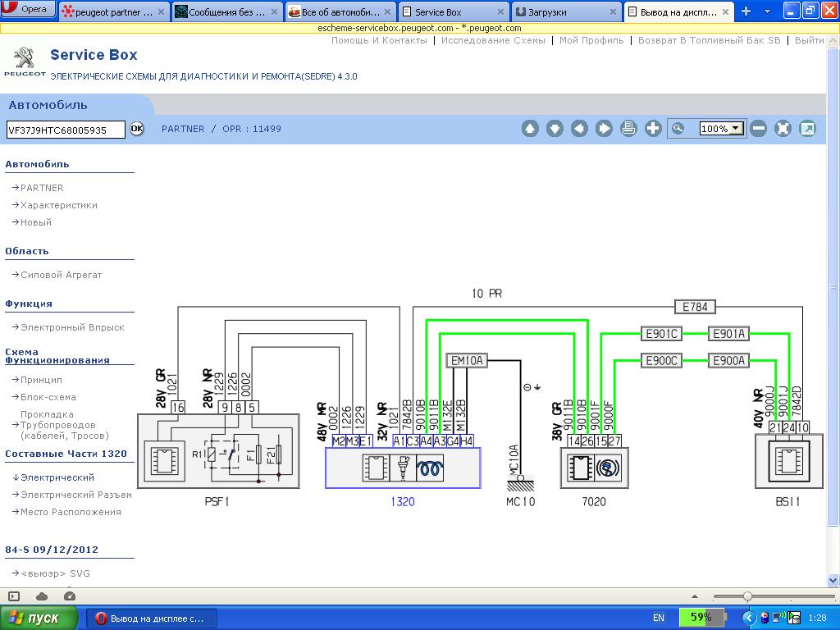Viewport: 840px width, 630px height.
Task: Click the E901C connector label
Action: click(662, 334)
